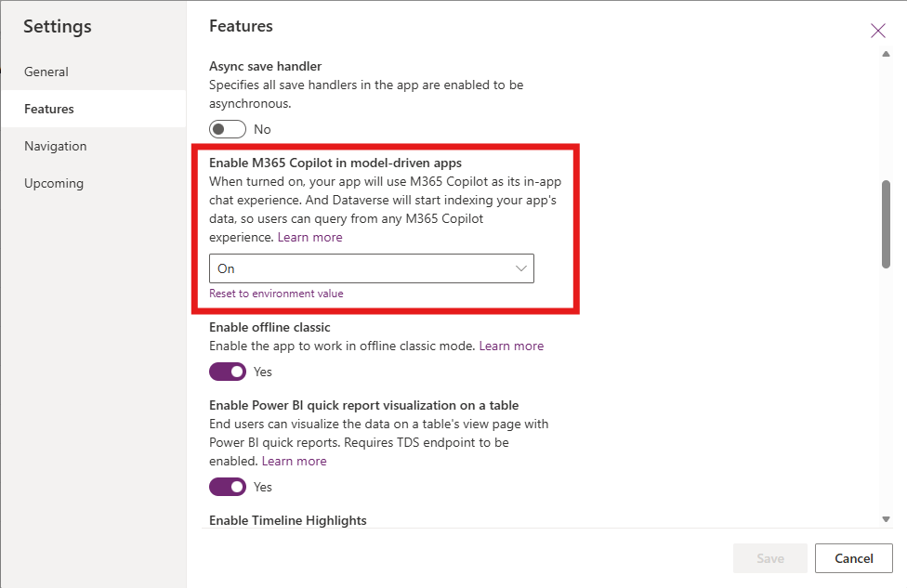Viewport: 907px width, 588px height.
Task: Turn off Power BI quick report visualization
Action: tap(227, 487)
